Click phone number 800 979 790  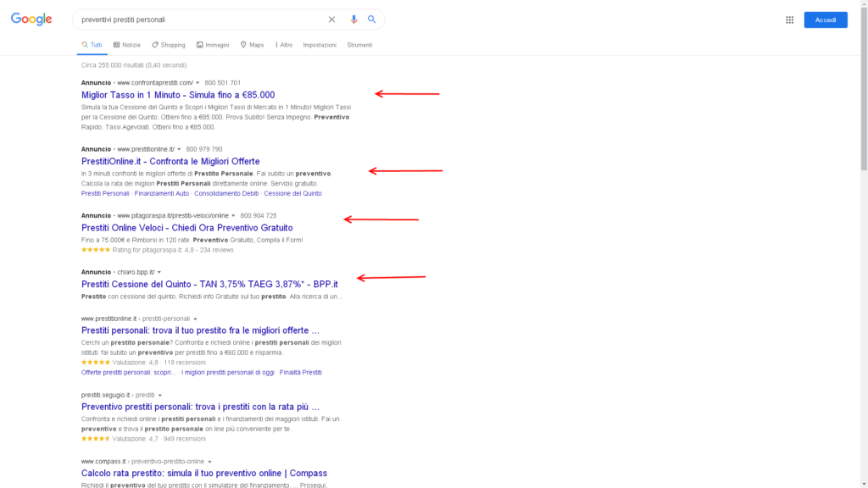tap(204, 149)
